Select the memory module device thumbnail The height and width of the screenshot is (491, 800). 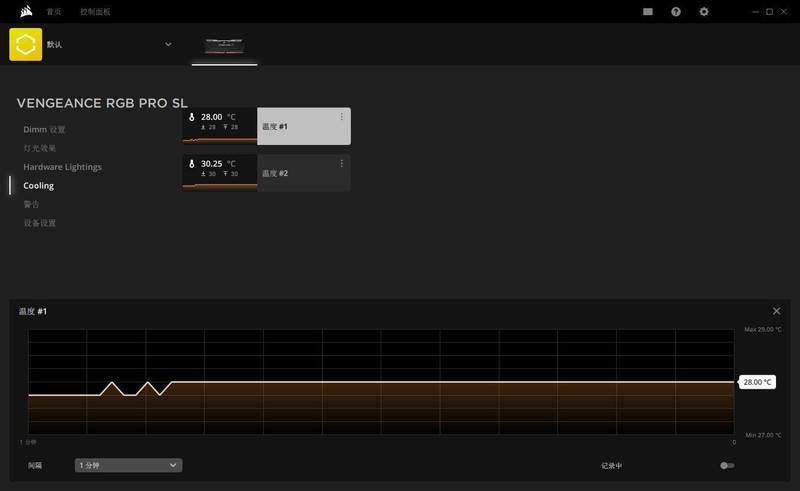coord(224,46)
